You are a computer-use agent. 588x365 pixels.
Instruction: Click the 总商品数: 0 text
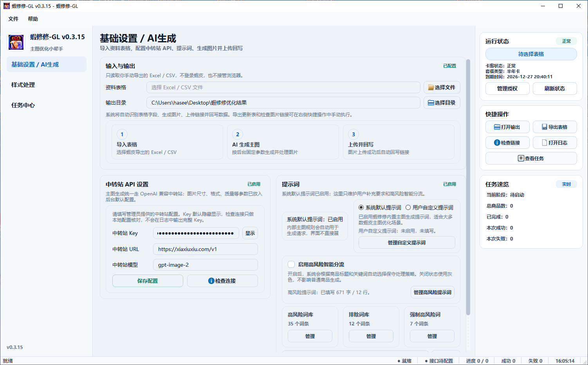[500, 206]
